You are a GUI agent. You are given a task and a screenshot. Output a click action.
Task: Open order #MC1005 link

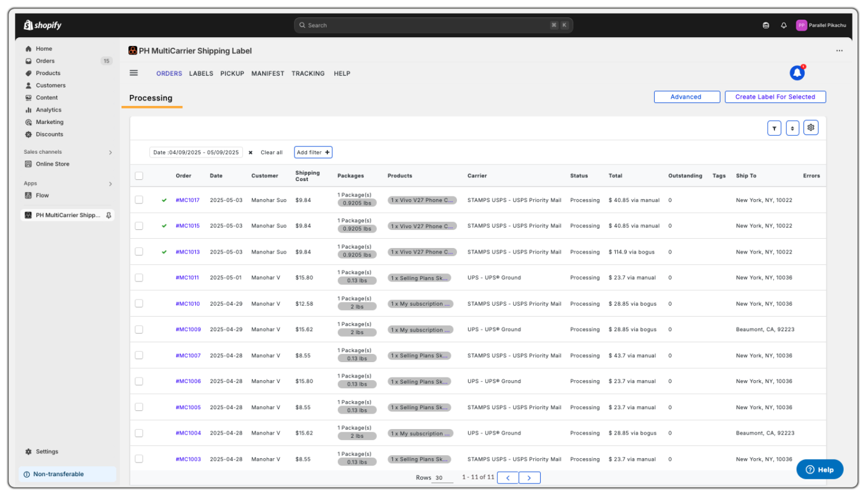click(188, 407)
